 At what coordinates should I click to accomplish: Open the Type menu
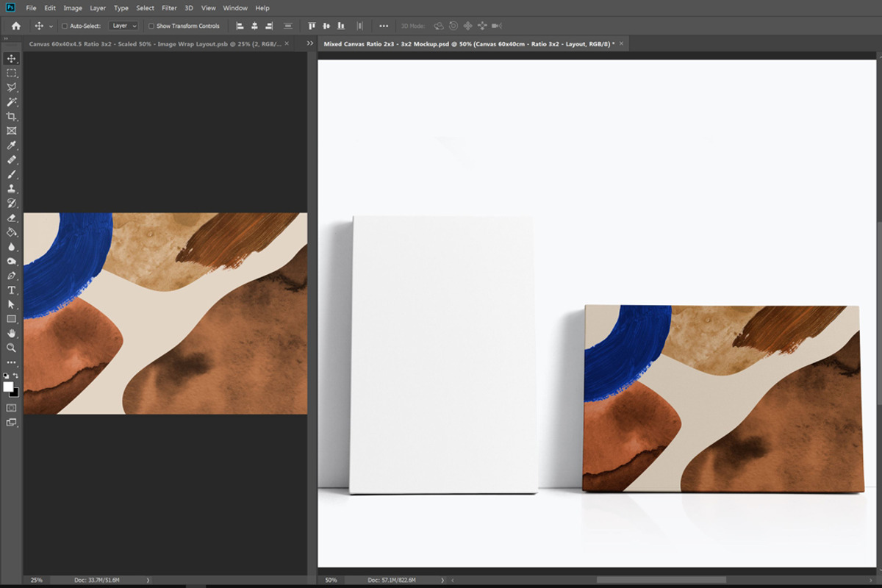click(x=121, y=8)
